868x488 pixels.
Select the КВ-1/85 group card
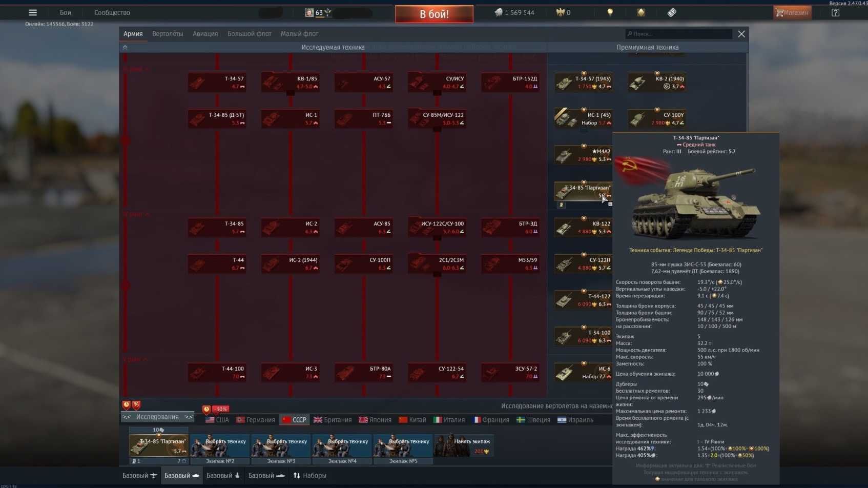coord(290,83)
